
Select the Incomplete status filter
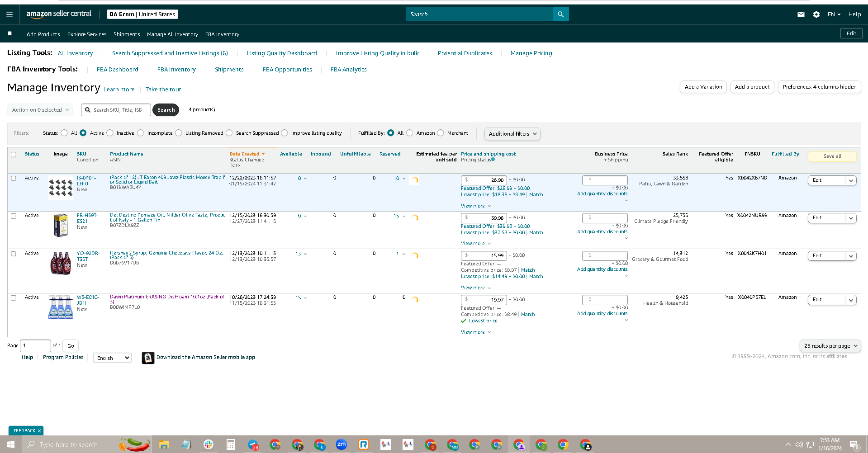141,133
